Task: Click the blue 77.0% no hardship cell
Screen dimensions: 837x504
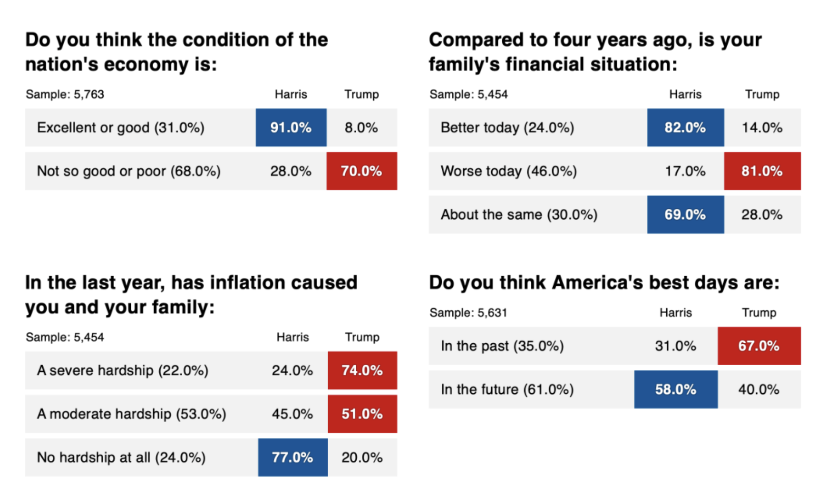Action: click(x=292, y=457)
